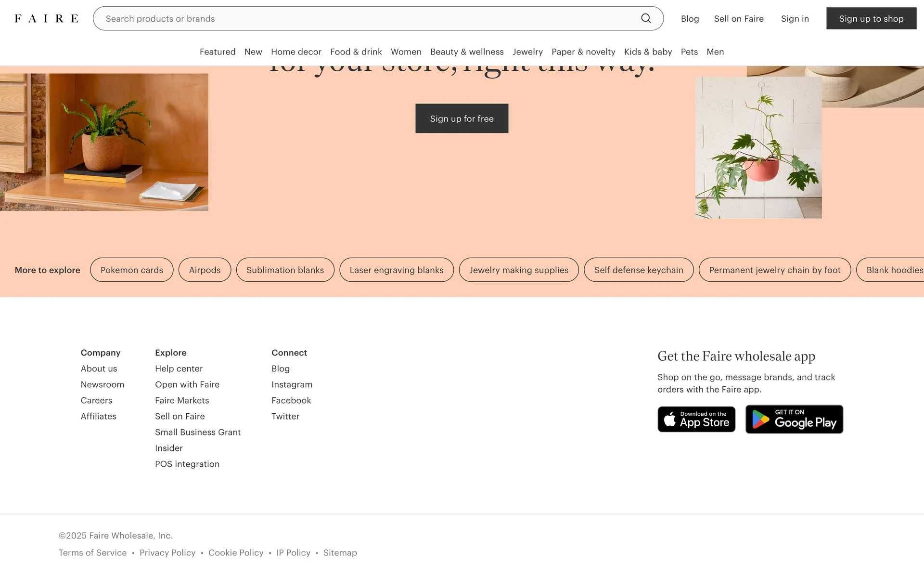This screenshot has width=924, height=578.
Task: Tap the App Store download badge
Action: pyautogui.click(x=696, y=419)
